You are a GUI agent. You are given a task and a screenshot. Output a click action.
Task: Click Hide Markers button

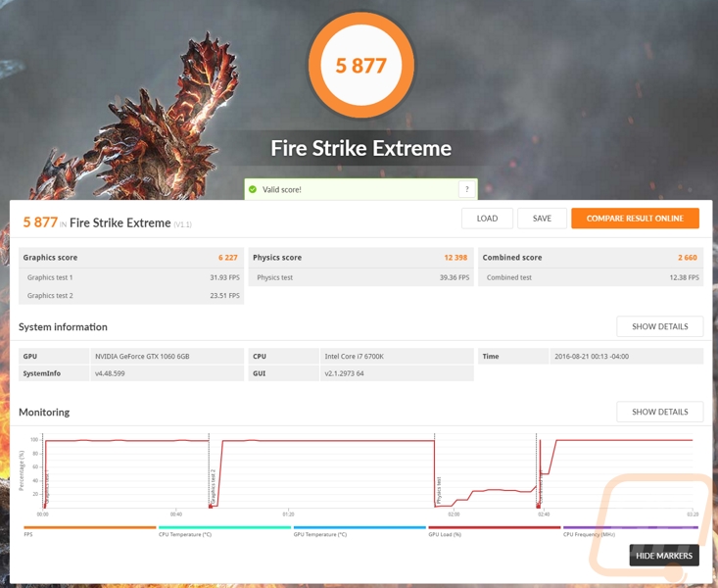tap(664, 556)
